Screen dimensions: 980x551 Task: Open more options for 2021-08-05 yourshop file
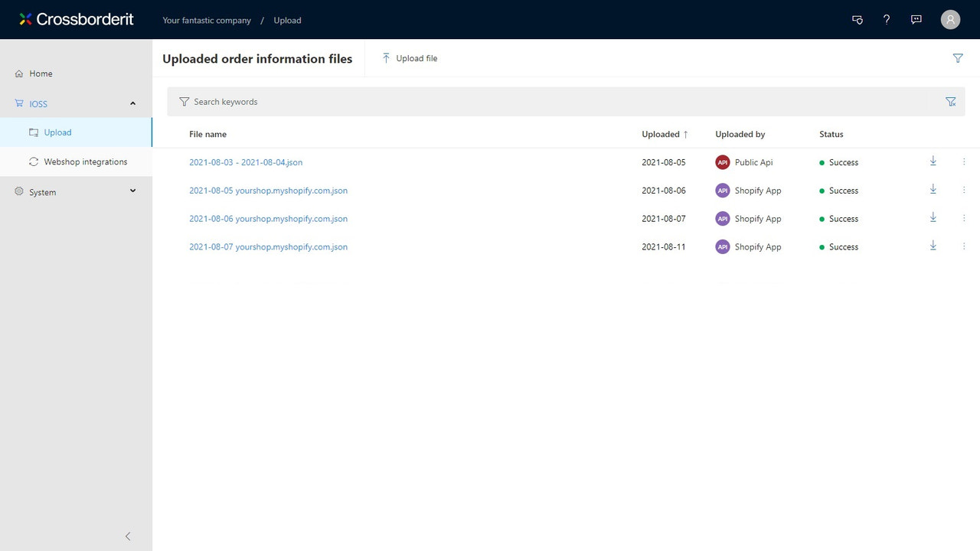[964, 190]
